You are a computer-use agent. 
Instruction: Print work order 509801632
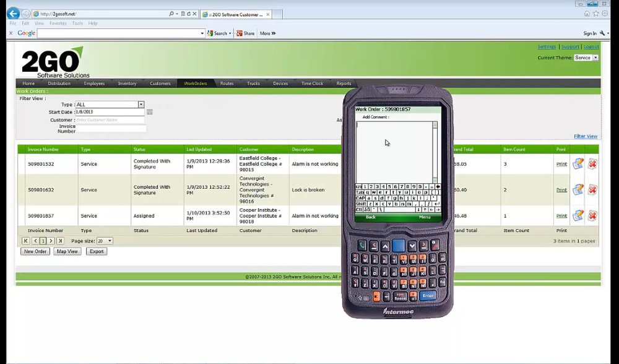coord(561,190)
